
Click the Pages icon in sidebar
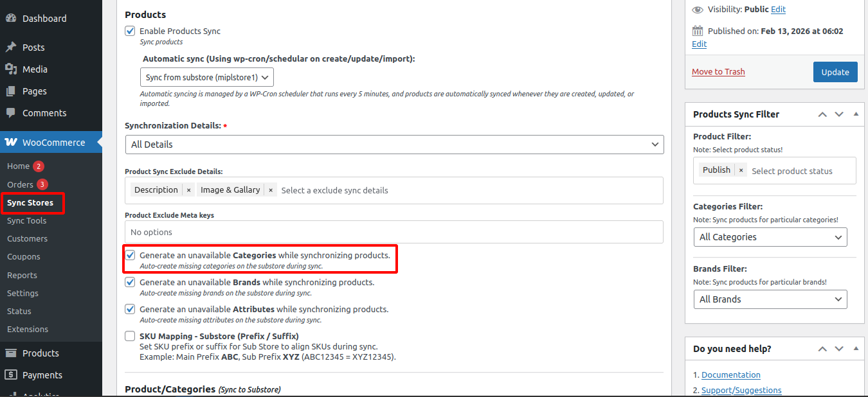click(x=11, y=91)
